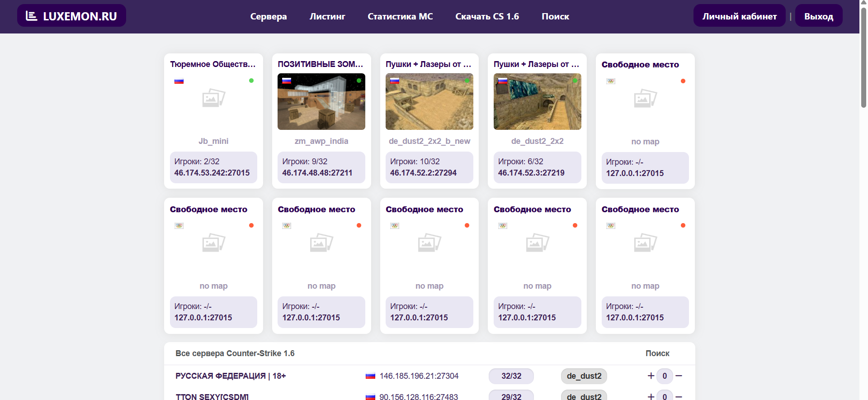
Task: Open the de_dust2_2x2_b_new map thumbnail
Action: pos(429,102)
